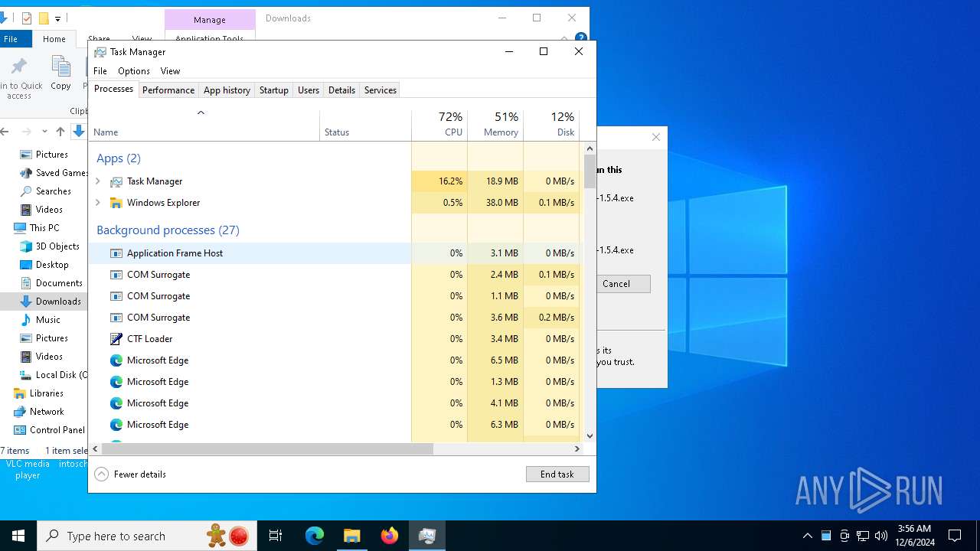
Task: Sort processes by Disk column
Action: pyautogui.click(x=551, y=125)
